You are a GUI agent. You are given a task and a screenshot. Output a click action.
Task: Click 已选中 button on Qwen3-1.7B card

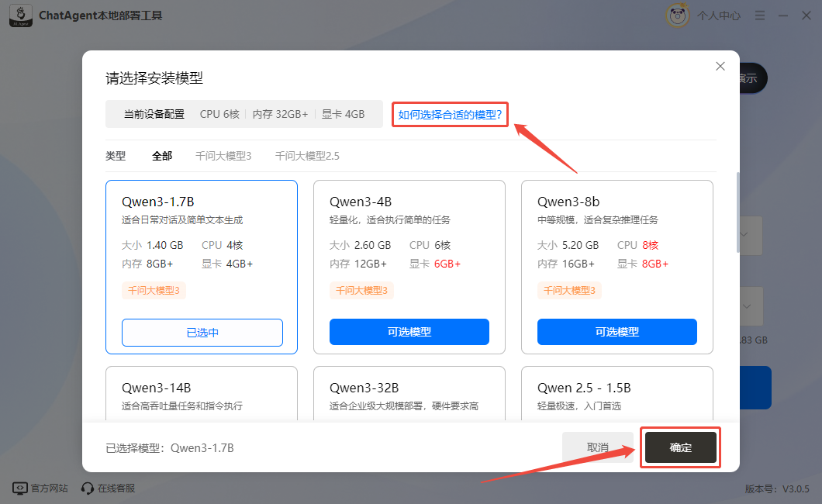tap(202, 333)
